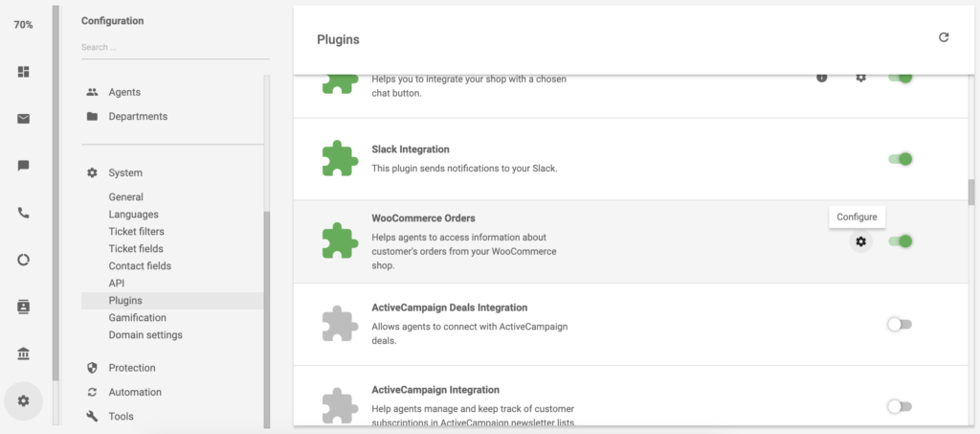Click the Protection shield icon

[93, 368]
